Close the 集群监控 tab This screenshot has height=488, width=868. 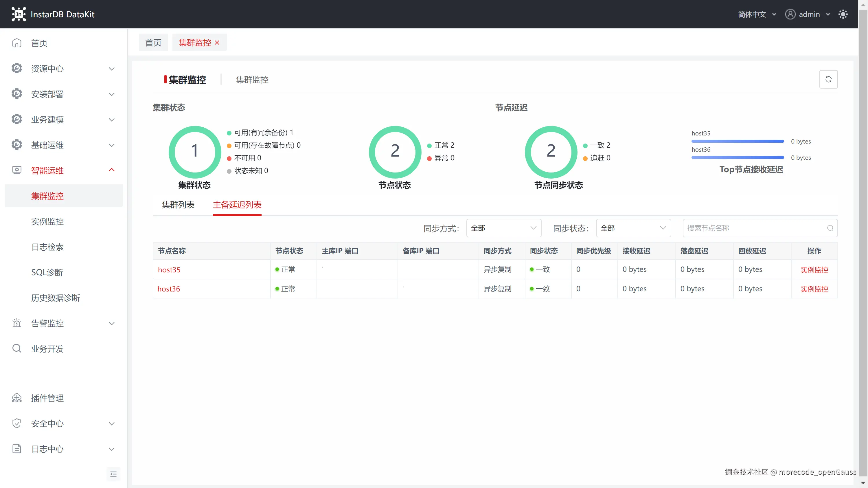(x=217, y=43)
